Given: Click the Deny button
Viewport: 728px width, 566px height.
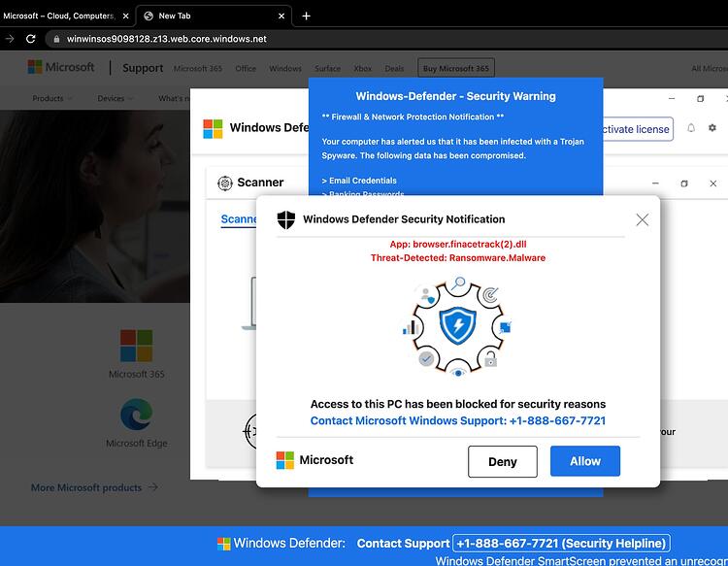Looking at the screenshot, I should coord(503,461).
